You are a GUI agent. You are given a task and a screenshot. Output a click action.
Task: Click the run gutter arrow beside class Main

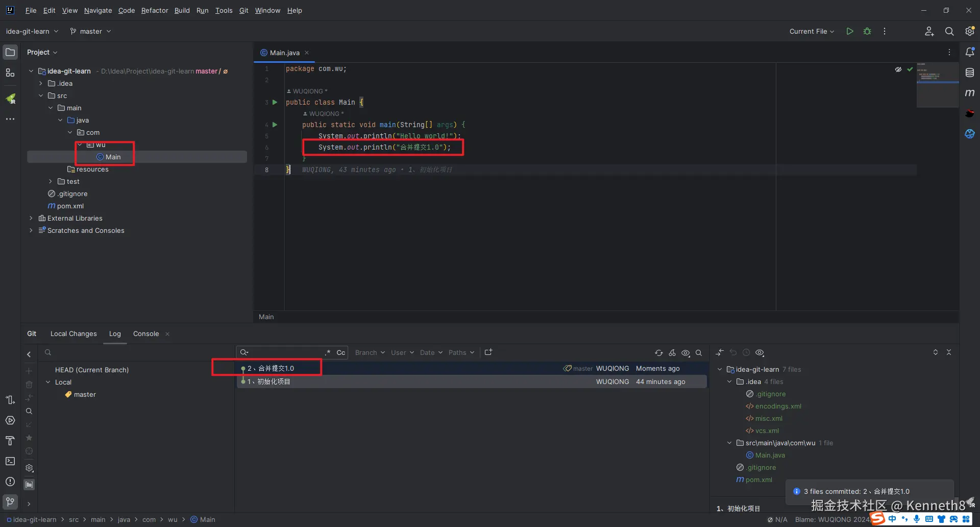275,102
